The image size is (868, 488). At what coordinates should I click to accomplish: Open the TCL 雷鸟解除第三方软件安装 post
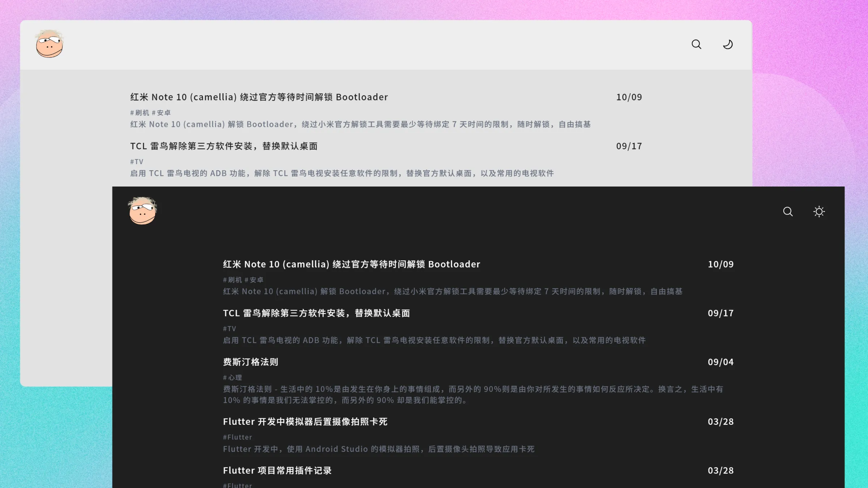click(x=224, y=146)
